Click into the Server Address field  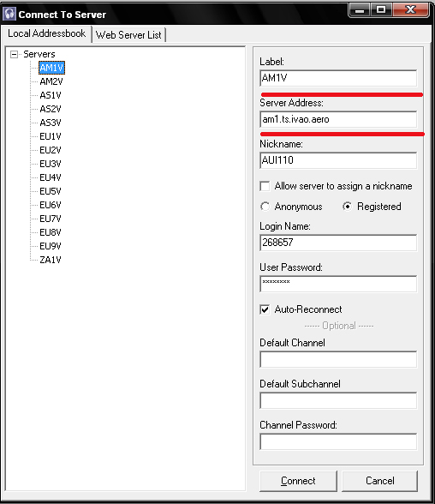pos(338,119)
